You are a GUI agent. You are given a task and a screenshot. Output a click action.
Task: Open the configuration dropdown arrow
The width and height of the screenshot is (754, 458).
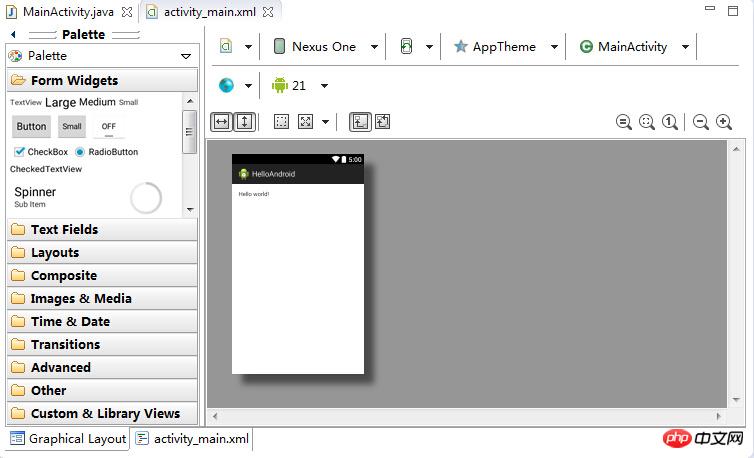pos(248,47)
